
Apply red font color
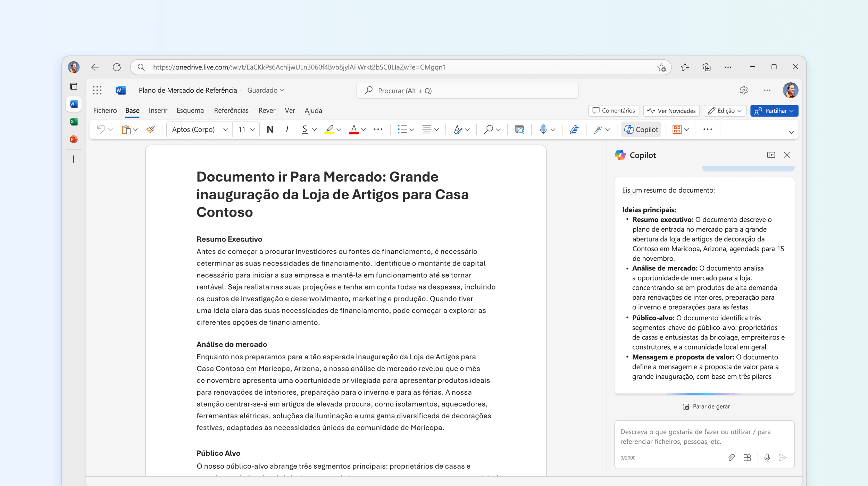click(354, 129)
